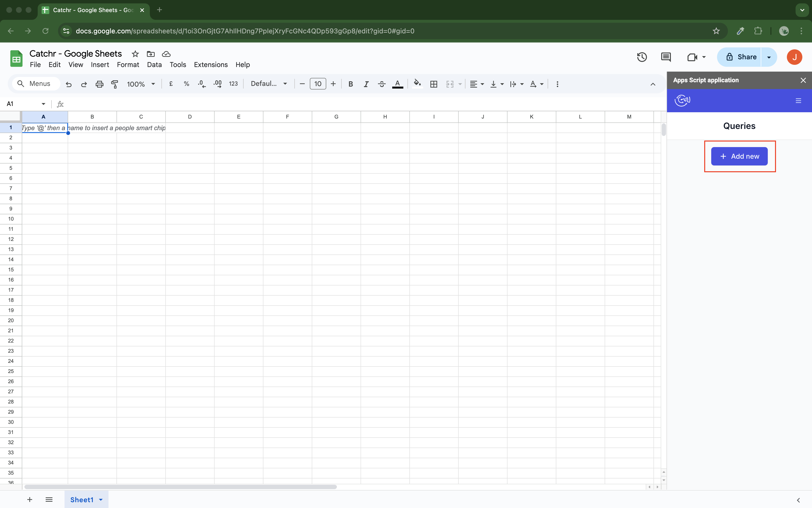Show the side panel with bottom-right chevron
This screenshot has width=812, height=508.
(x=798, y=500)
